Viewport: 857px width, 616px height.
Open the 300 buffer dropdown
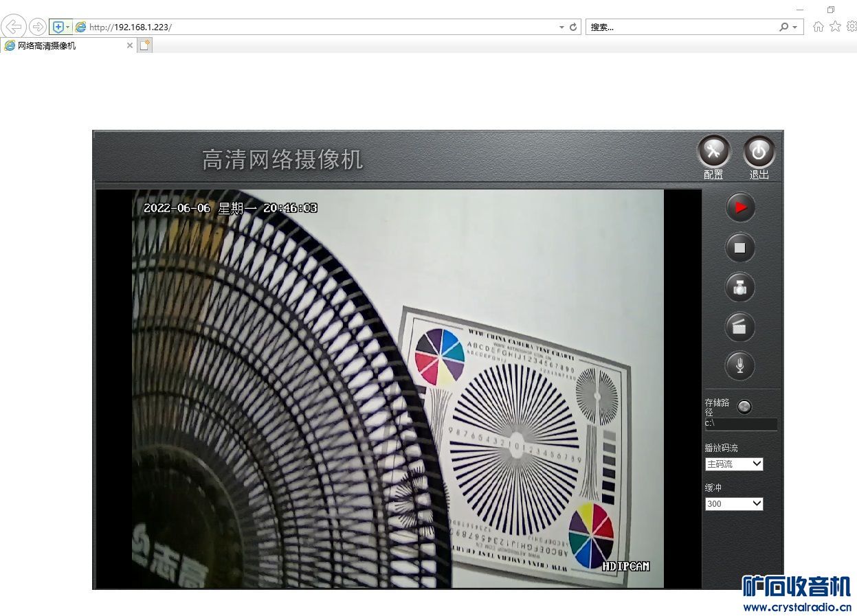pos(734,504)
